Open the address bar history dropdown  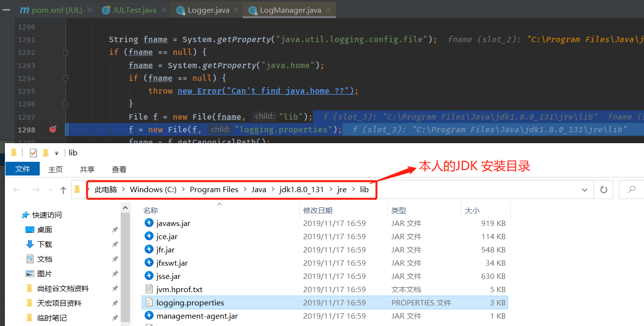(x=584, y=190)
